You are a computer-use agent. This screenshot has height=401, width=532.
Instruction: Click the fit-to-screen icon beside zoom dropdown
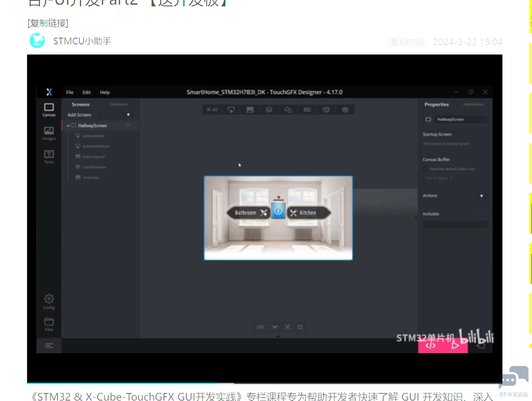click(x=288, y=327)
